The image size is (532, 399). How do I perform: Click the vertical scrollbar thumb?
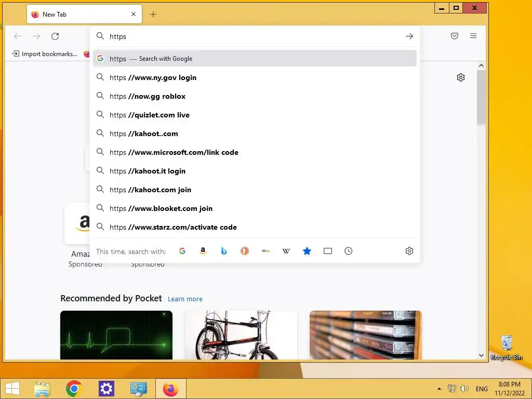pos(481,97)
